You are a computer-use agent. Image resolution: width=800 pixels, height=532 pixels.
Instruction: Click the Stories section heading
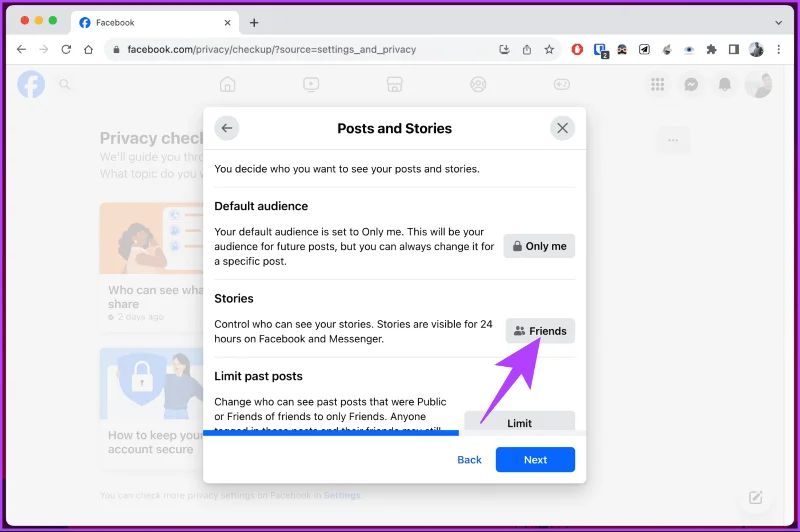[234, 298]
